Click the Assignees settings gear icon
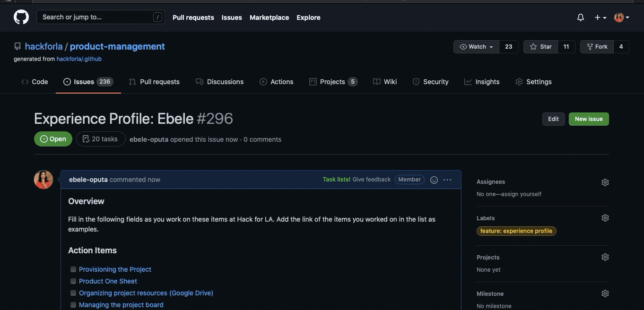644x310 pixels. pyautogui.click(x=605, y=182)
